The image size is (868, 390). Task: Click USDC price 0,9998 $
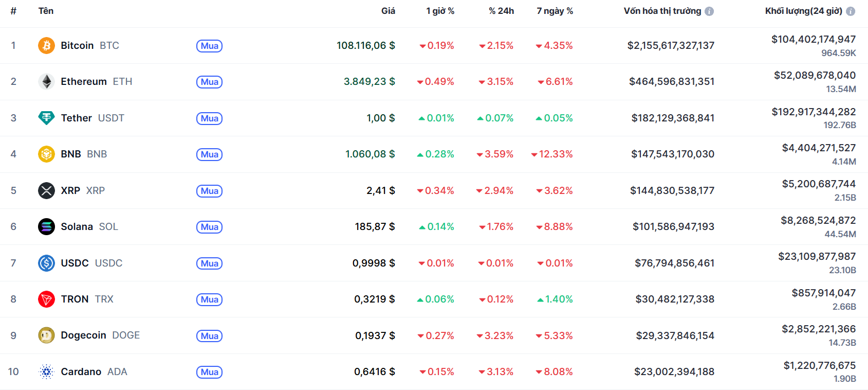click(x=374, y=263)
